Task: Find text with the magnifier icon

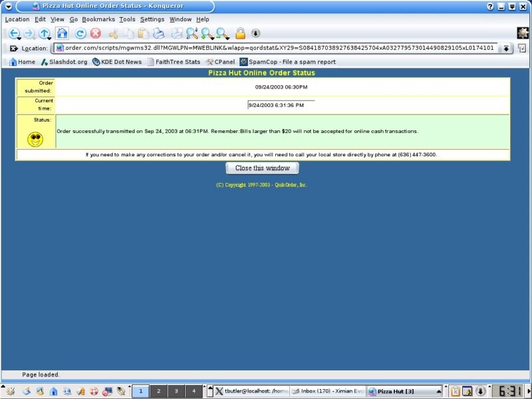Action: pyautogui.click(x=192, y=33)
